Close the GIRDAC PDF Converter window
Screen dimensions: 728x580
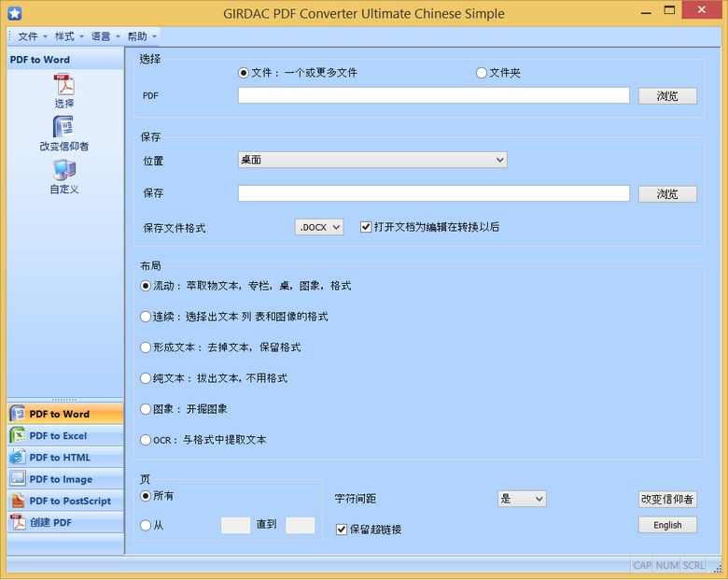coord(702,9)
